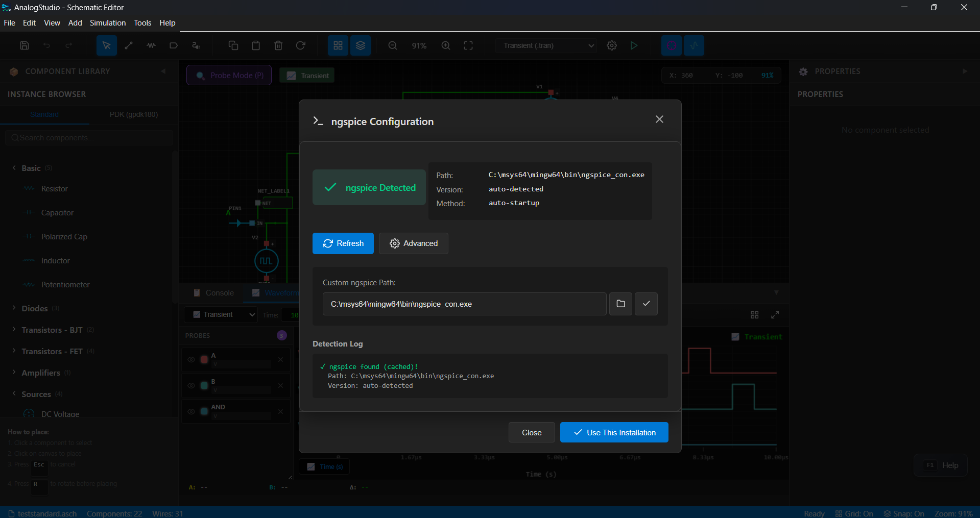
Task: Activate the selection cursor tool
Action: click(x=106, y=45)
